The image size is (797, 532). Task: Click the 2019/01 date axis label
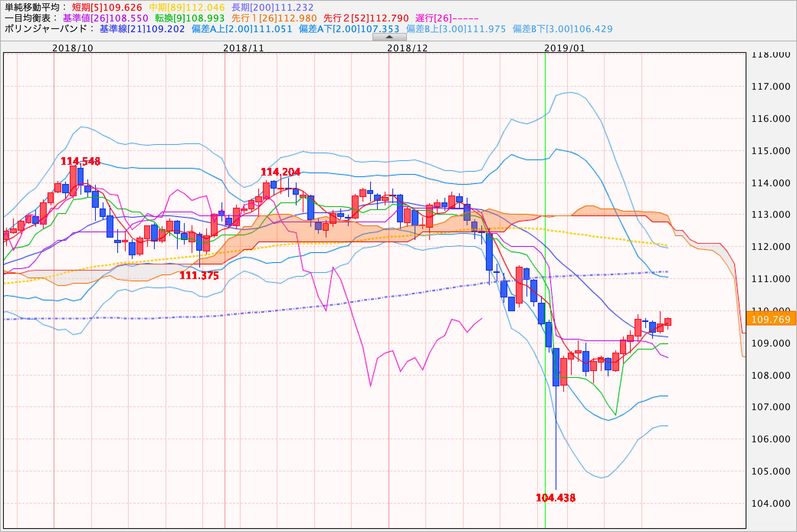click(x=565, y=48)
